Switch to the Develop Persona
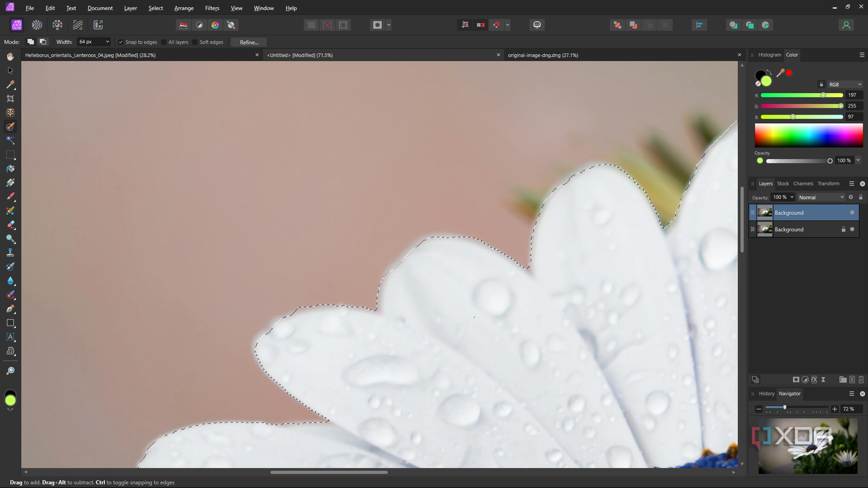The width and height of the screenshot is (868, 488). point(57,25)
